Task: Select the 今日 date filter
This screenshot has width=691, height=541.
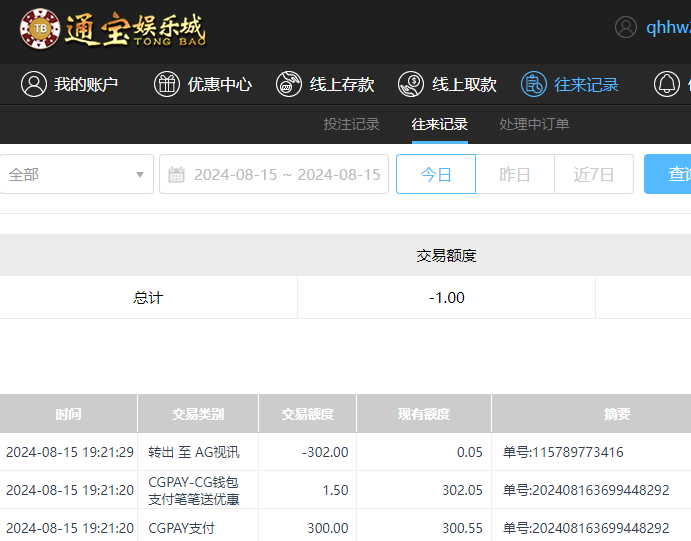Action: tap(435, 174)
